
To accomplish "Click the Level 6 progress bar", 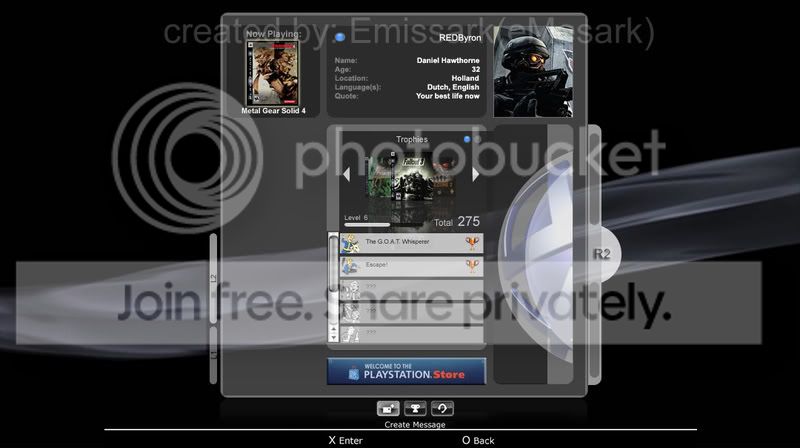I will (383, 225).
